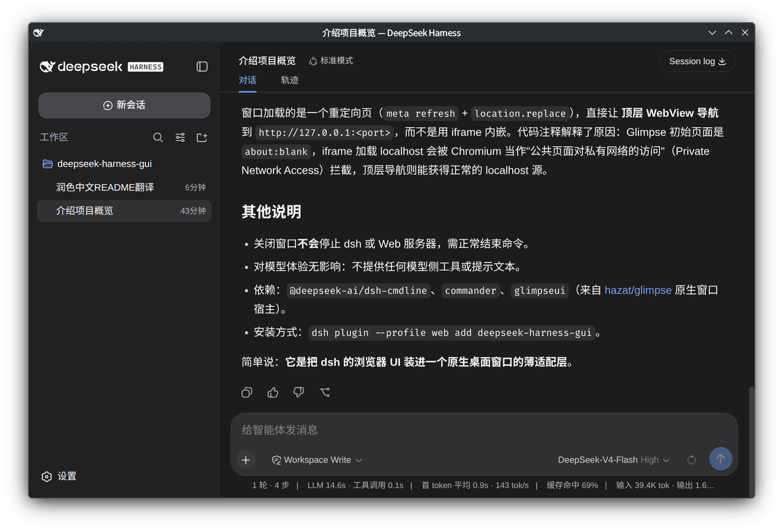Click the commander code label

[470, 290]
